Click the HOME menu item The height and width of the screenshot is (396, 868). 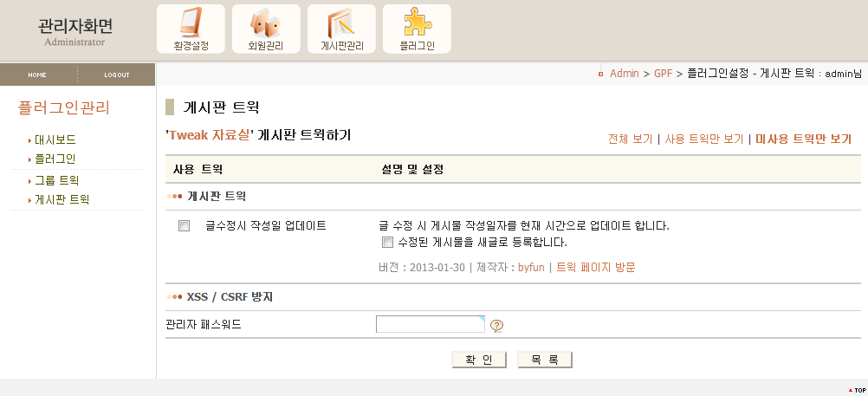pos(37,75)
